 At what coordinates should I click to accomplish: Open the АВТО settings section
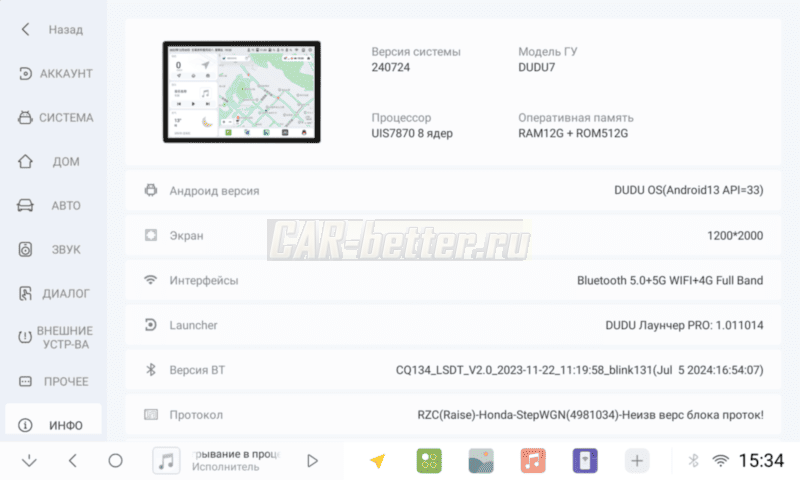54,206
